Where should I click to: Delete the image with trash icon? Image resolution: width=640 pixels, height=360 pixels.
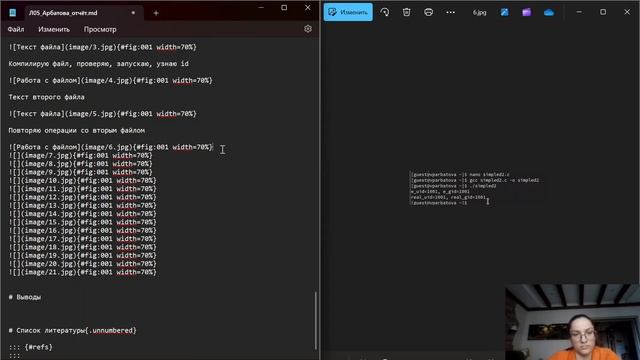coord(407,12)
